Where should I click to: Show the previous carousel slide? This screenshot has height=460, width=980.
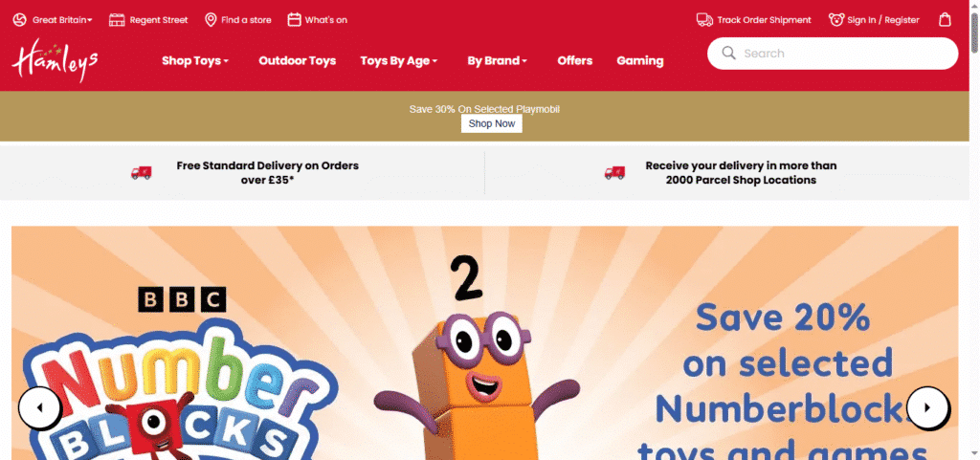[39, 407]
